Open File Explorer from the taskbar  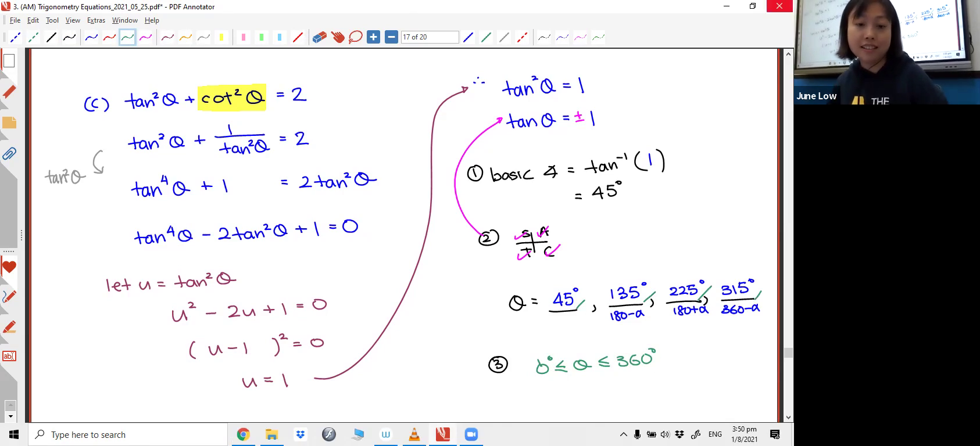272,434
